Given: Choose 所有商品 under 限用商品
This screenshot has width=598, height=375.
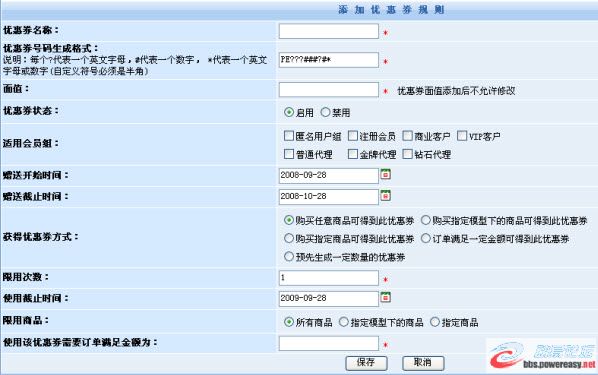Looking at the screenshot, I should point(289,322).
